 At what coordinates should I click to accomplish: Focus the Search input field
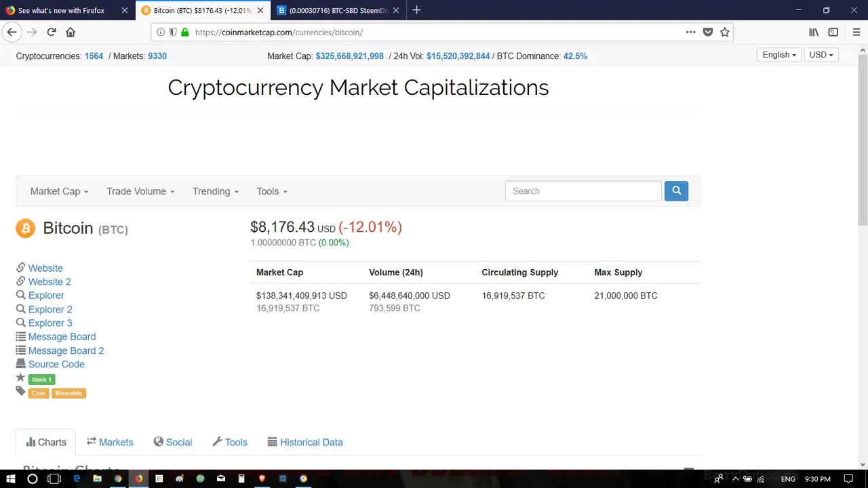(x=583, y=191)
